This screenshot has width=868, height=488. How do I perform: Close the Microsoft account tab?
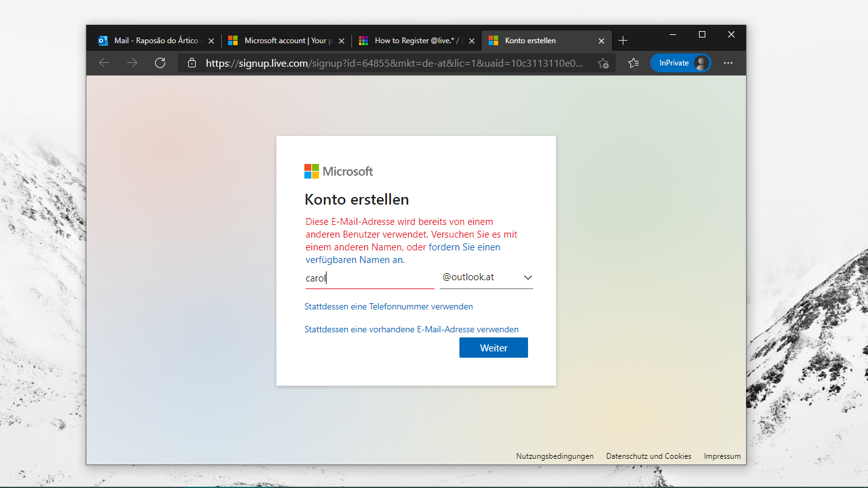[x=341, y=41]
